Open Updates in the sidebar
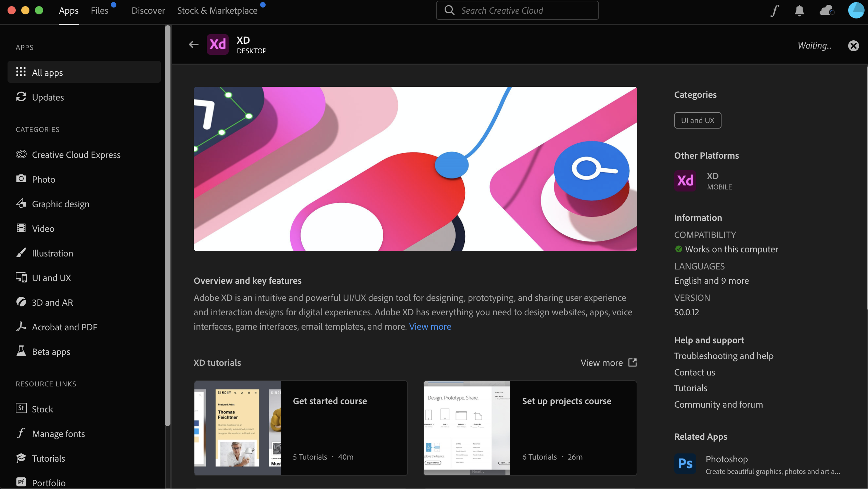This screenshot has width=868, height=489. click(48, 97)
